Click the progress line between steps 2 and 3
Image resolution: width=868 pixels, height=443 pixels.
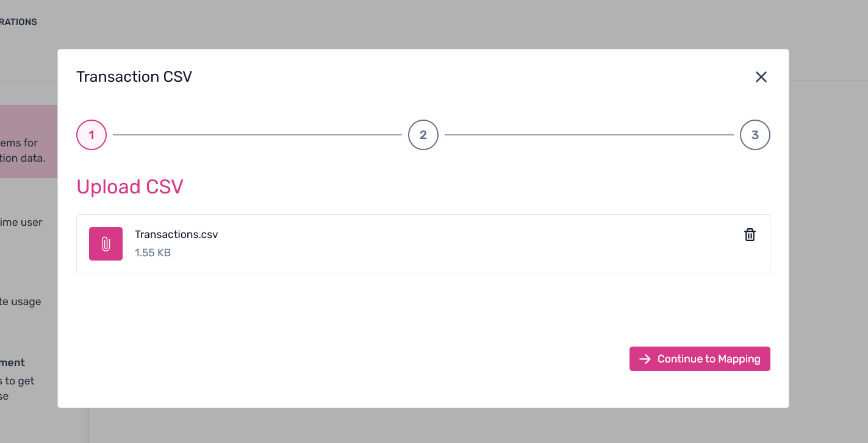click(x=589, y=135)
